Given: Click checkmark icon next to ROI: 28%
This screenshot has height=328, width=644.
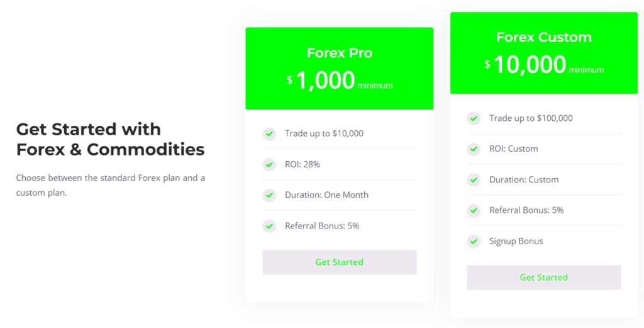Looking at the screenshot, I should 269,164.
